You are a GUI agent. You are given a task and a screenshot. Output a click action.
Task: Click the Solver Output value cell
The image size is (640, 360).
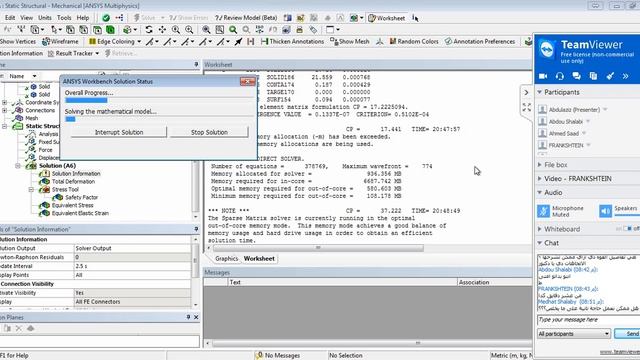pyautogui.click(x=132, y=248)
